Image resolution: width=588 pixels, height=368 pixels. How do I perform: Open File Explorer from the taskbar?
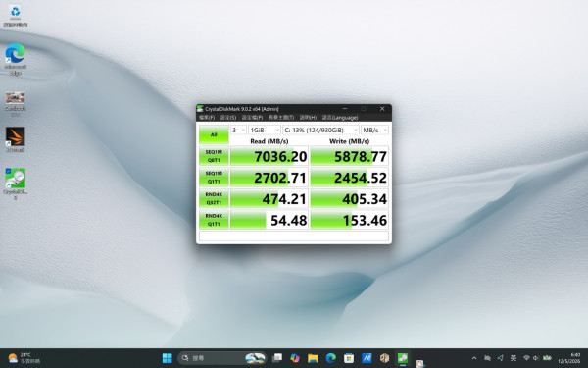pyautogui.click(x=313, y=358)
